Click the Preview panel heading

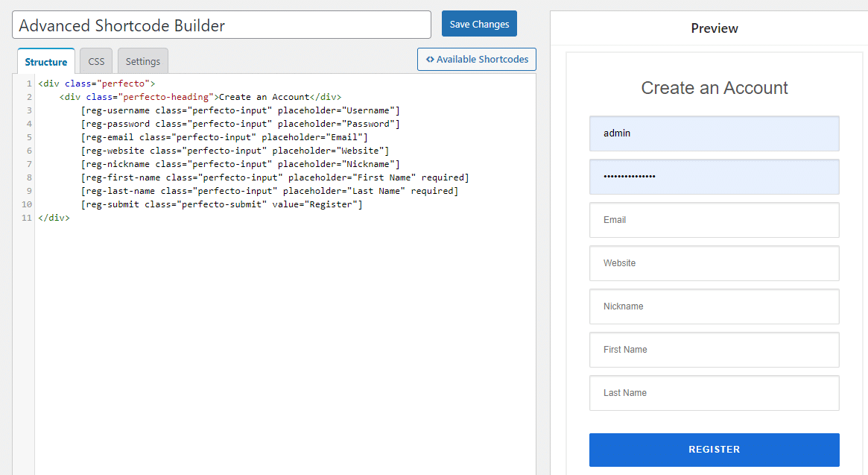pos(714,28)
